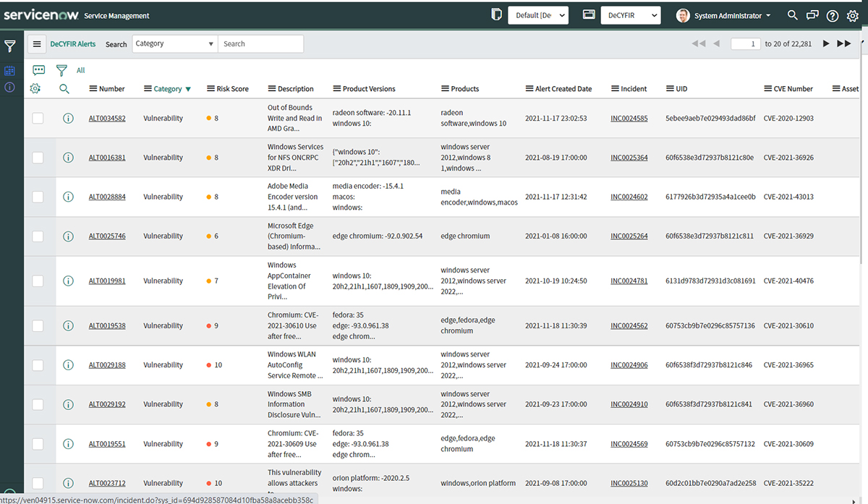
Task: Open the Risk Score column menu icon
Action: pos(210,89)
